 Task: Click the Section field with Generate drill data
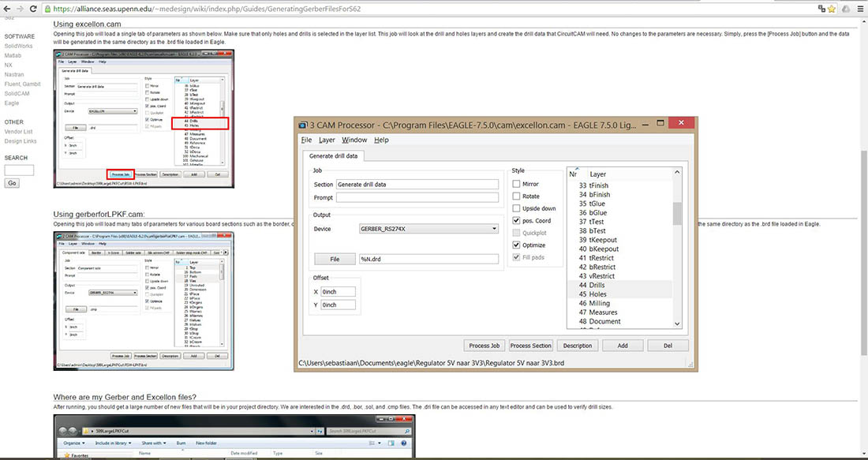(x=417, y=185)
